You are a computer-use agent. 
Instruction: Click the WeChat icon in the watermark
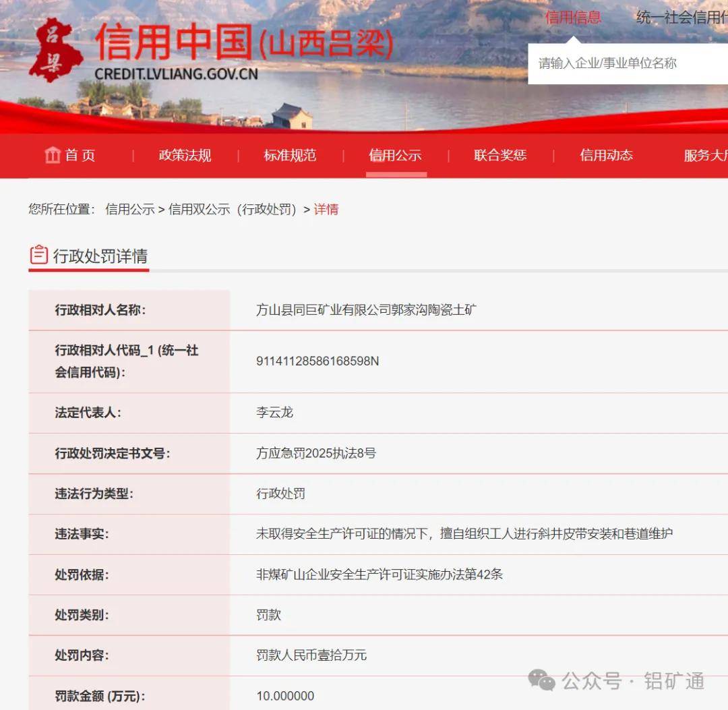pyautogui.click(x=542, y=680)
